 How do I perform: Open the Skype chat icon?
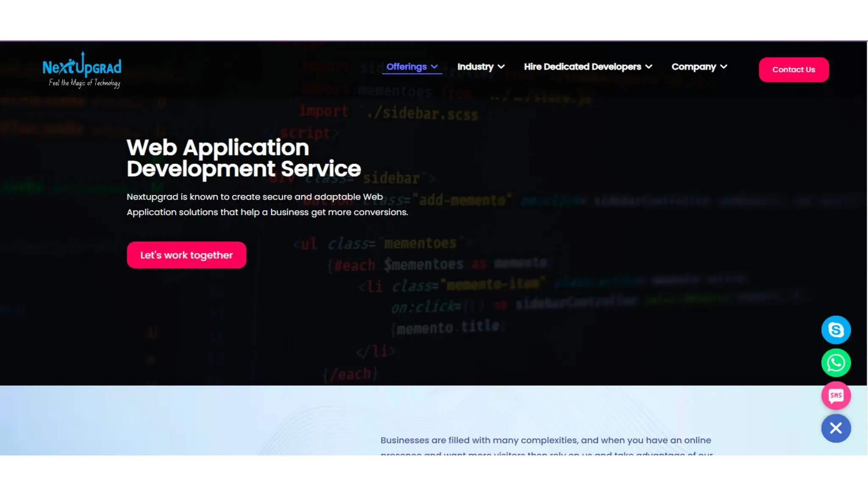click(836, 330)
